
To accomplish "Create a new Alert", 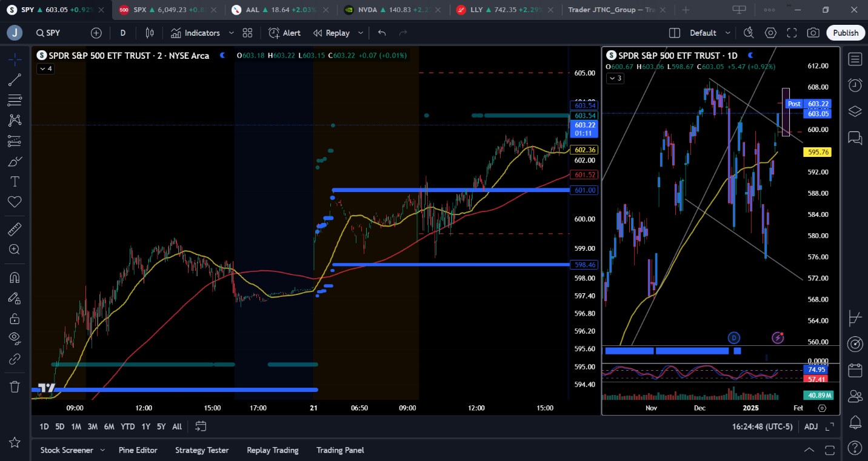I will [285, 33].
